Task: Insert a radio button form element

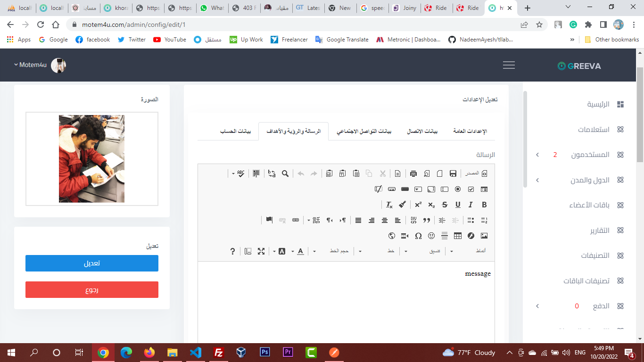Action: [x=458, y=189]
